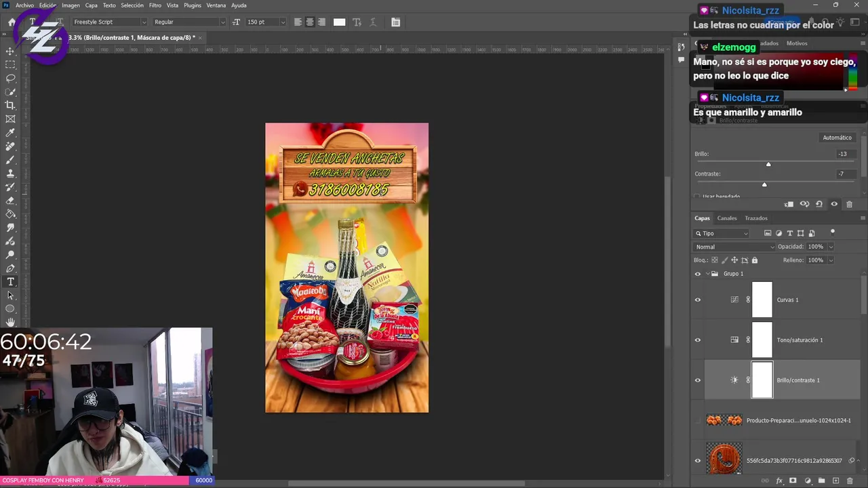
Task: Reset adjustment to defaults icon
Action: coord(819,204)
